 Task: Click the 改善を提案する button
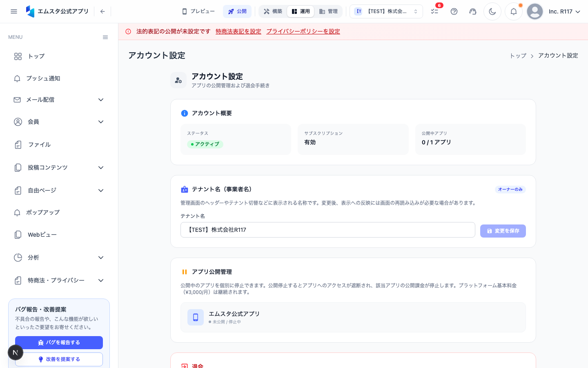click(x=59, y=359)
